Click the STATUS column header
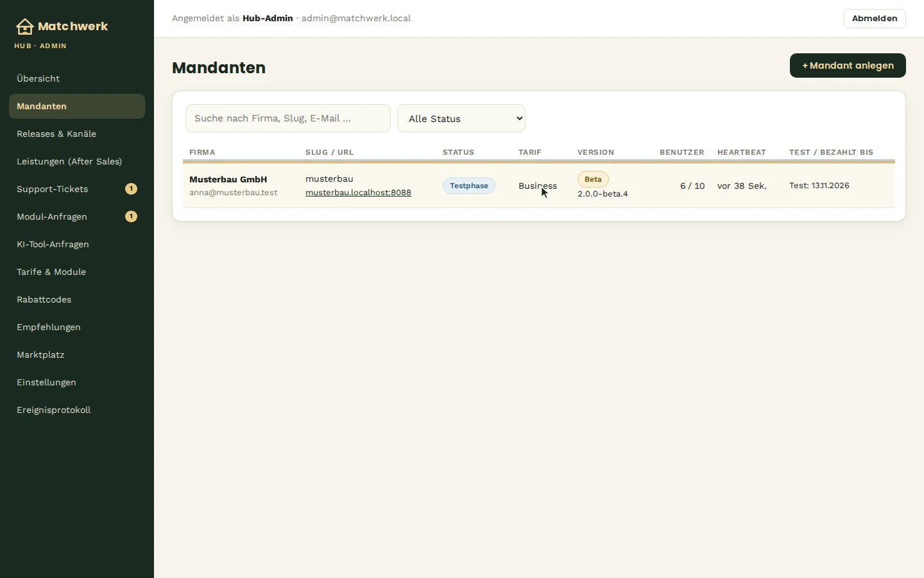924x578 pixels. [x=458, y=152]
